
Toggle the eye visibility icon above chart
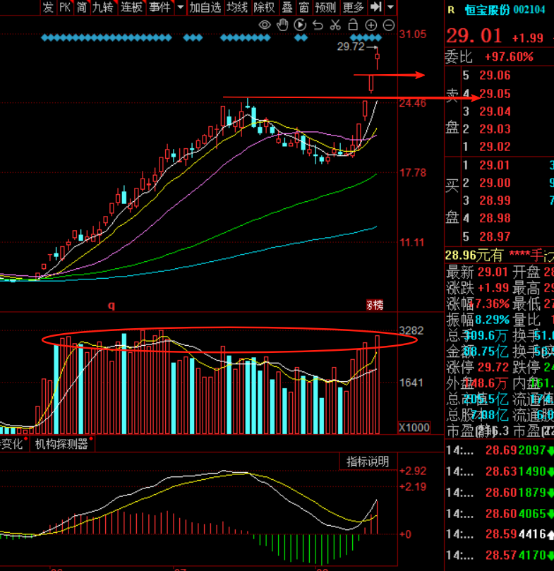(265, 25)
